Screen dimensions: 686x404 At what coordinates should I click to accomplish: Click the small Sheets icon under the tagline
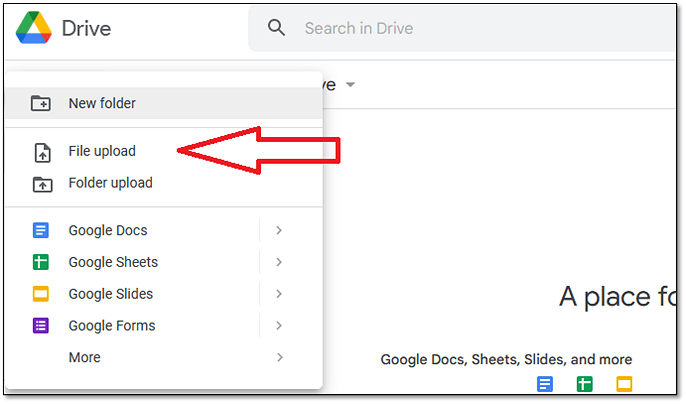tap(585, 384)
